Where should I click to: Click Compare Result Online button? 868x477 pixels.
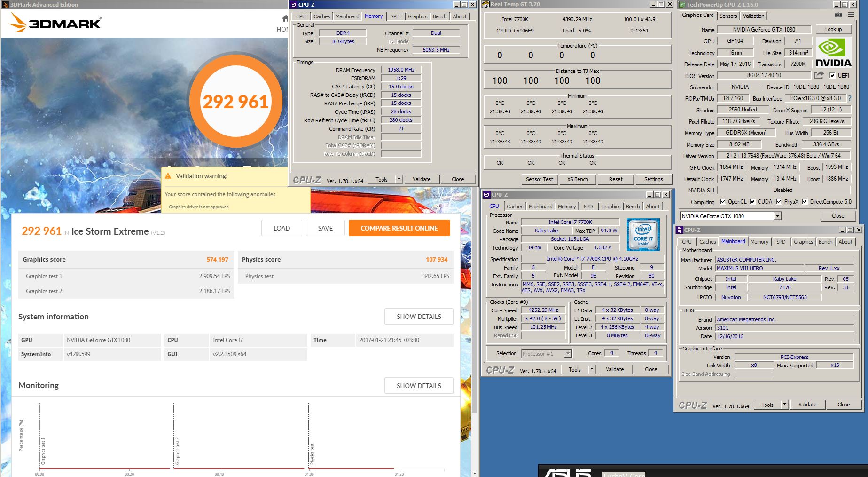[x=399, y=228]
